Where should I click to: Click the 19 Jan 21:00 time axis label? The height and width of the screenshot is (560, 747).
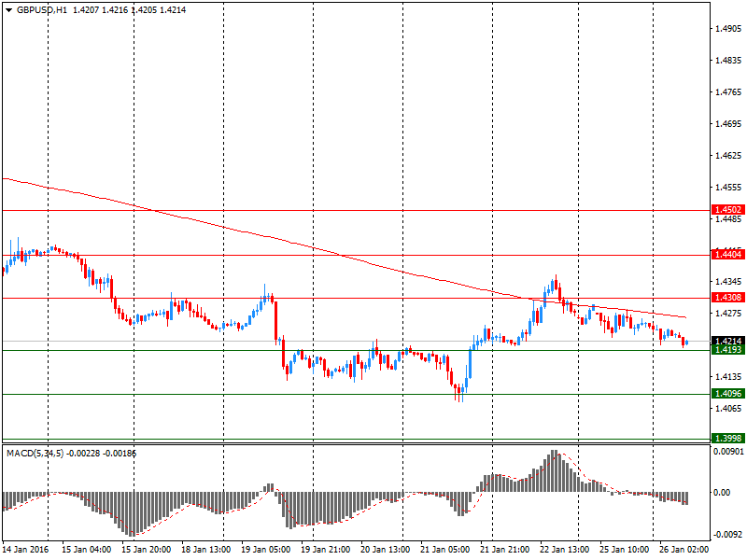pyautogui.click(x=326, y=550)
